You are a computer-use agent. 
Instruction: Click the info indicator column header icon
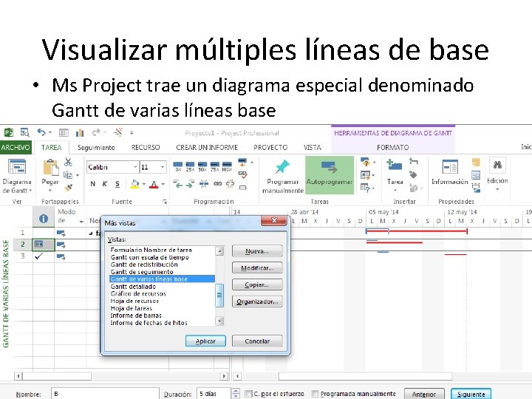tap(44, 219)
